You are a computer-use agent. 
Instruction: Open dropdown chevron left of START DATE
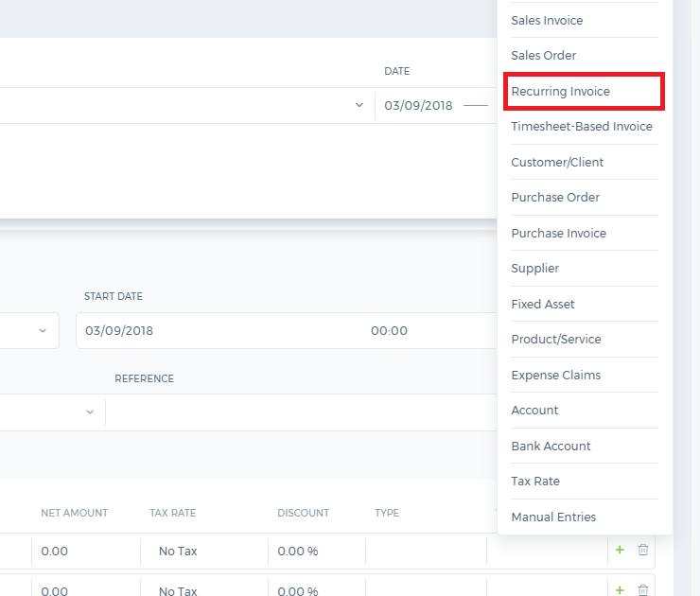coord(43,331)
